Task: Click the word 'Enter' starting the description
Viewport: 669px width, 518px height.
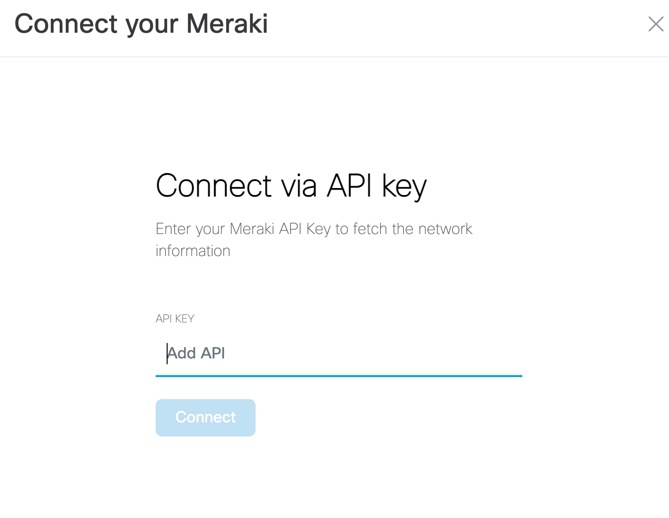Action: click(174, 229)
